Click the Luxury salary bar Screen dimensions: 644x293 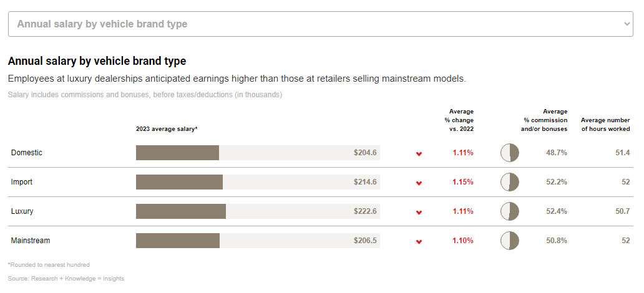click(181, 211)
